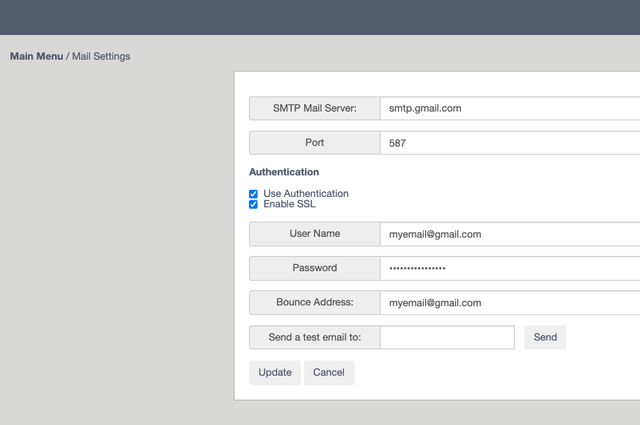Click the empty test email recipient field
The image size is (640, 425).
pyautogui.click(x=447, y=338)
